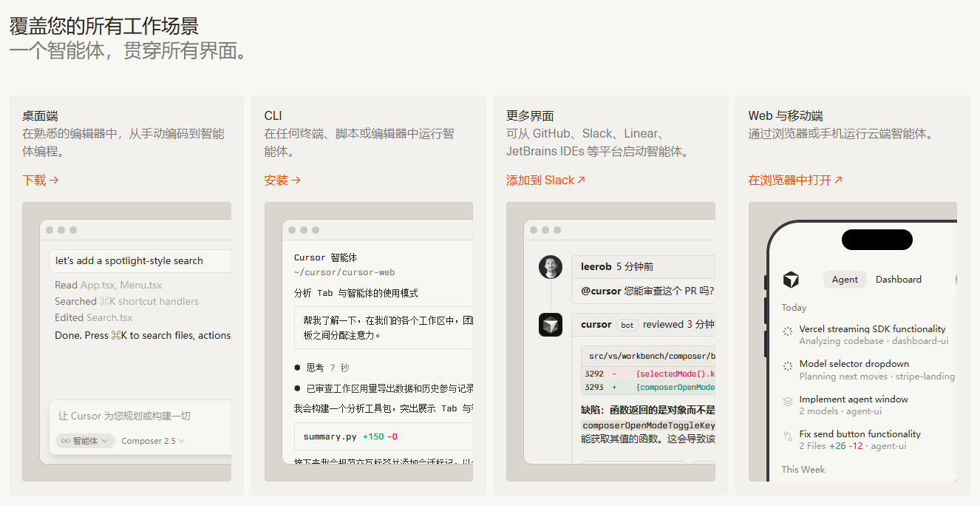Click the spotlight-style search prompt field

tap(140, 260)
